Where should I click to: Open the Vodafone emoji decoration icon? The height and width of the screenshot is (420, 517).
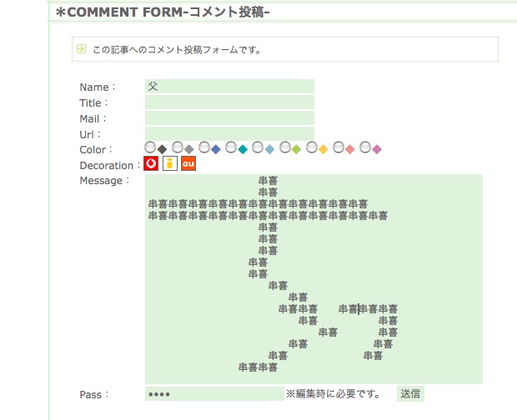click(151, 164)
